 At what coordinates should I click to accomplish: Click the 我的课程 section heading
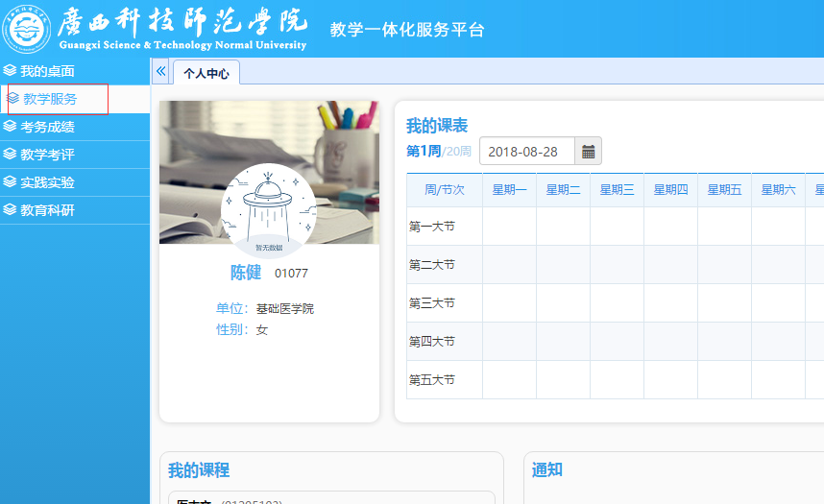tap(199, 470)
